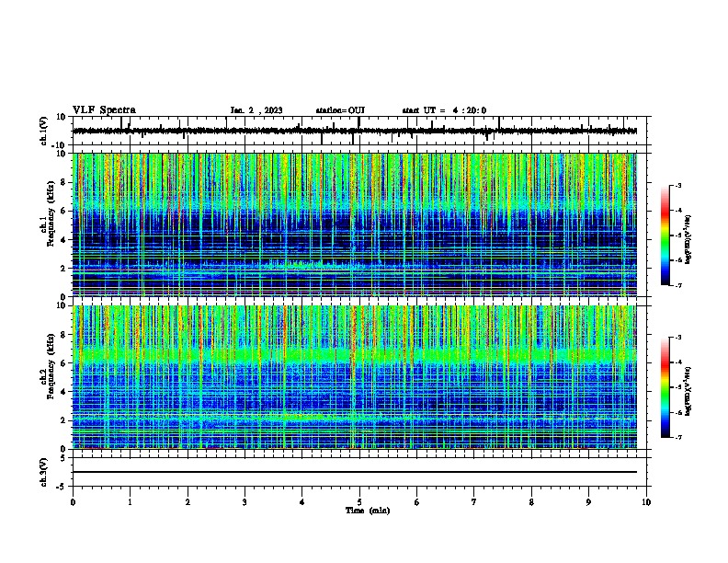This screenshot has height=563, width=728.
Task: Click the ch.2 colorbar log(PSD) label
Action: 688,392
